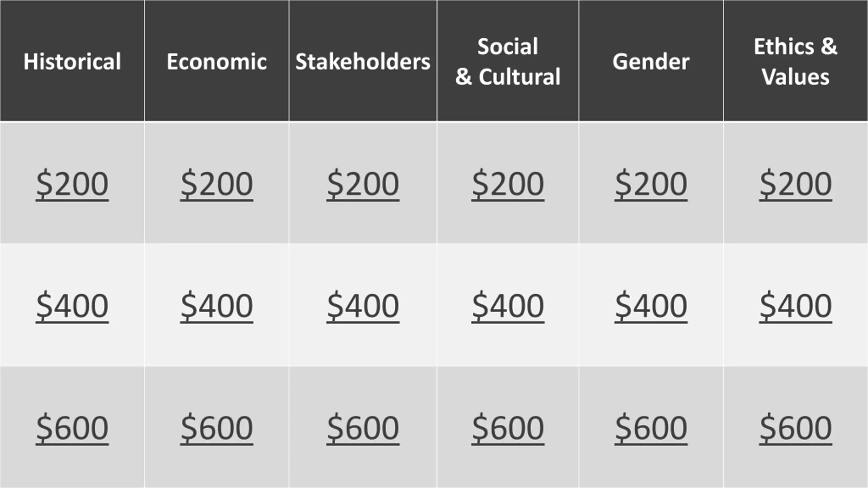Open the Historical $200 question link
The image size is (868, 488).
(x=72, y=184)
